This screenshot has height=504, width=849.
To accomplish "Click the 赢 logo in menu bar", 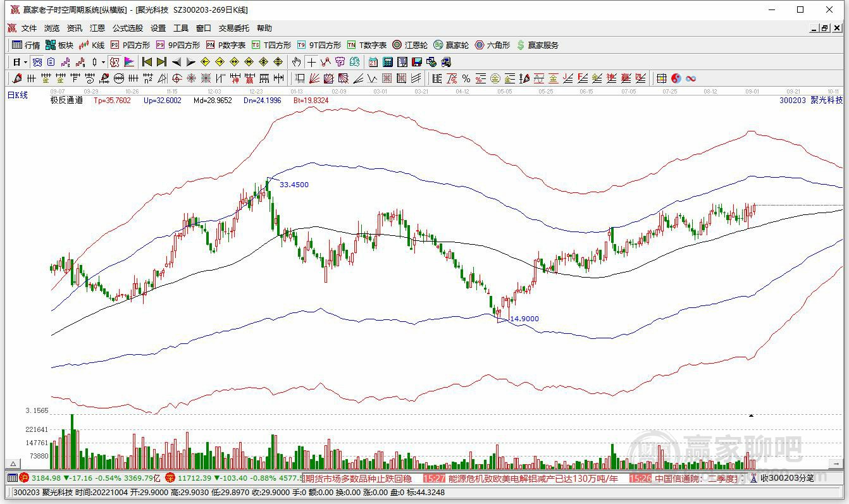I will [11, 28].
